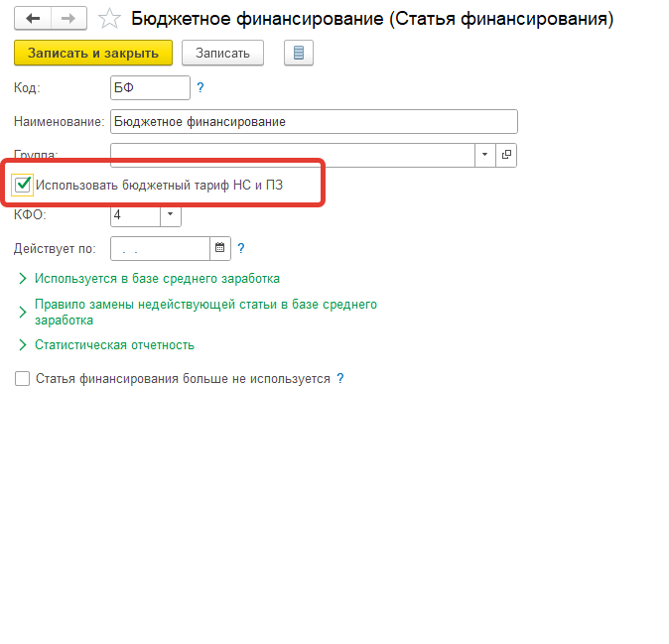Click into the Наименование text field
This screenshot has height=644, width=669.
(x=314, y=121)
